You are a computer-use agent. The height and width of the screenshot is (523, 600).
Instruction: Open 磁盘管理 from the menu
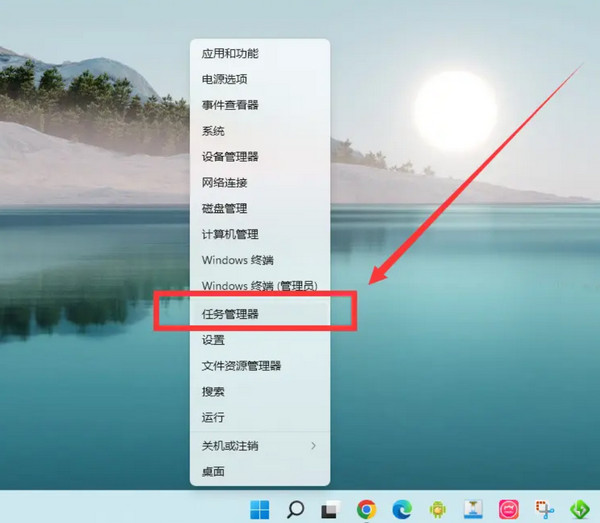pyautogui.click(x=260, y=209)
